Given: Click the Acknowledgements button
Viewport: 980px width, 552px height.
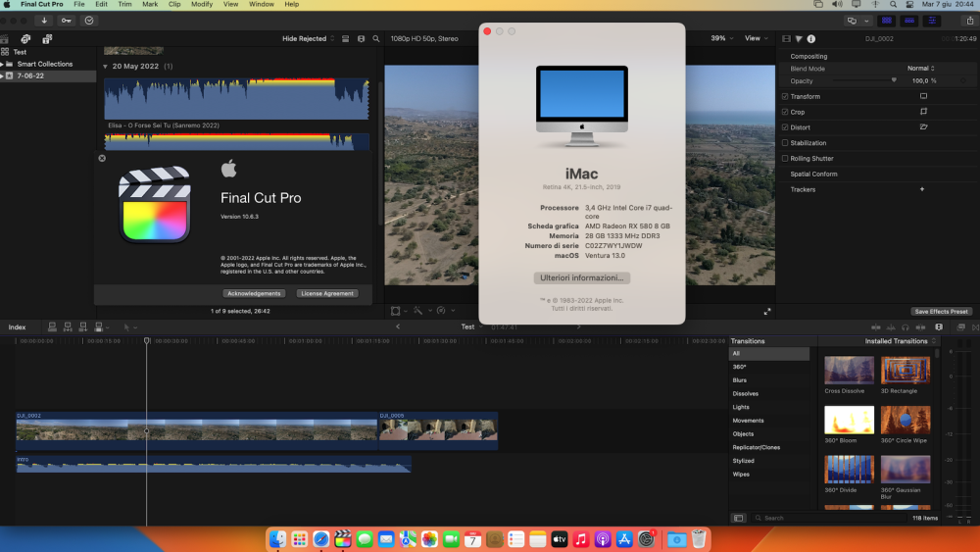Looking at the screenshot, I should tap(254, 293).
